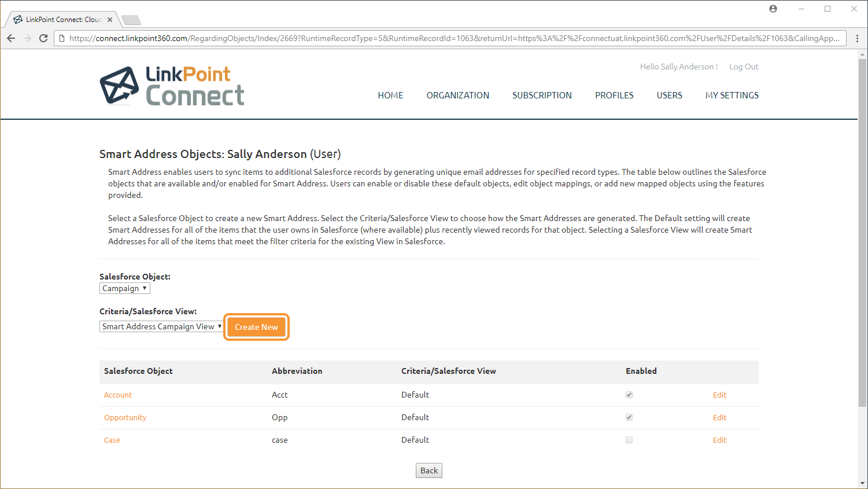Open the Case object link

112,440
